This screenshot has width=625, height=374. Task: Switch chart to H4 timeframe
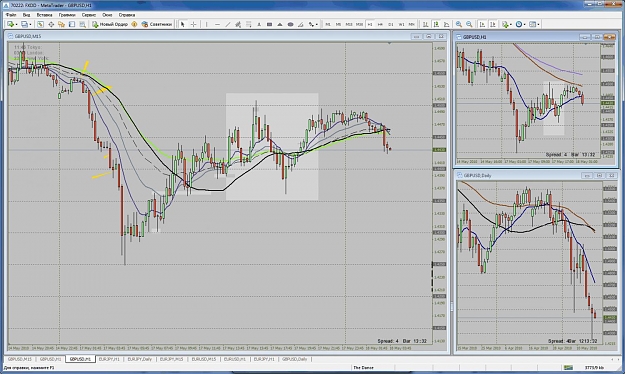click(x=380, y=24)
